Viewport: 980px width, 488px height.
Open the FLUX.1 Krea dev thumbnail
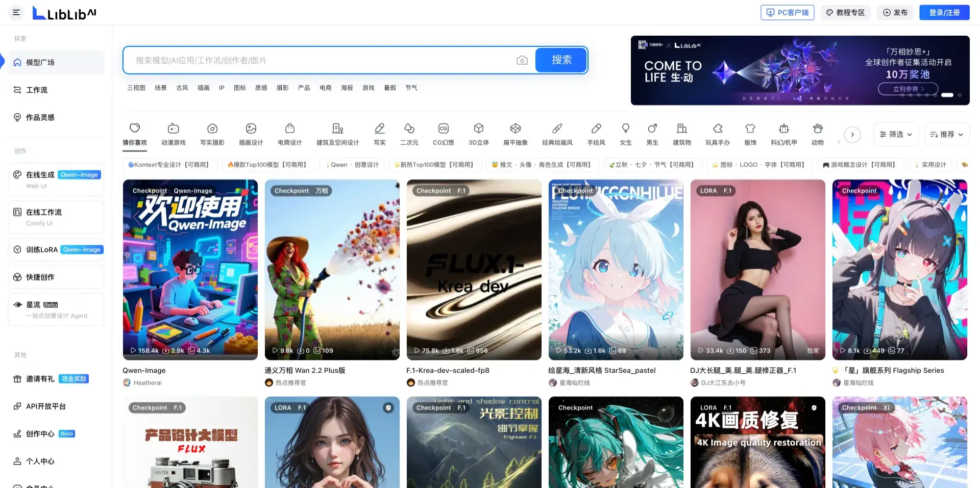pyautogui.click(x=474, y=270)
